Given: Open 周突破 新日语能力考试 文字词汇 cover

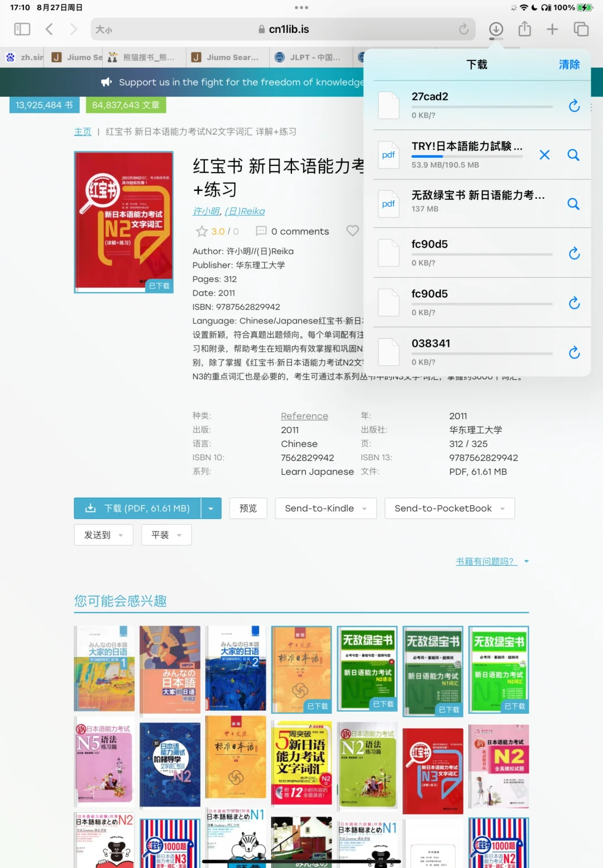Looking at the screenshot, I should click(x=301, y=762).
